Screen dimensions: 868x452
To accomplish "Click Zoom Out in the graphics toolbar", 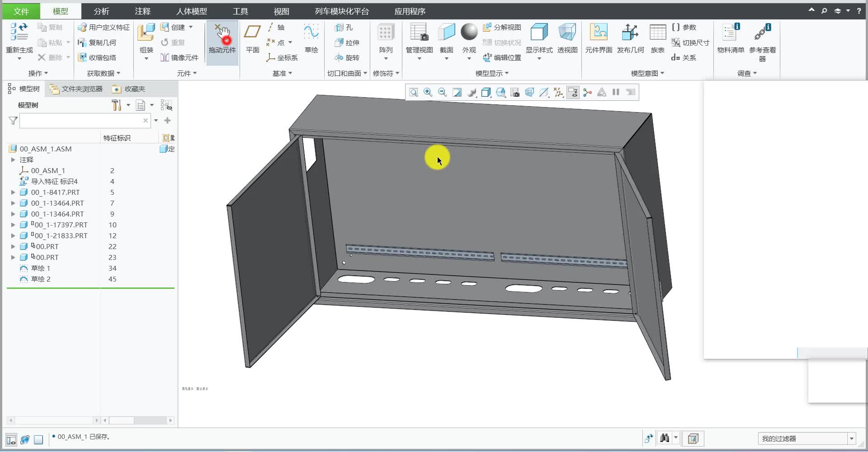I will click(442, 92).
